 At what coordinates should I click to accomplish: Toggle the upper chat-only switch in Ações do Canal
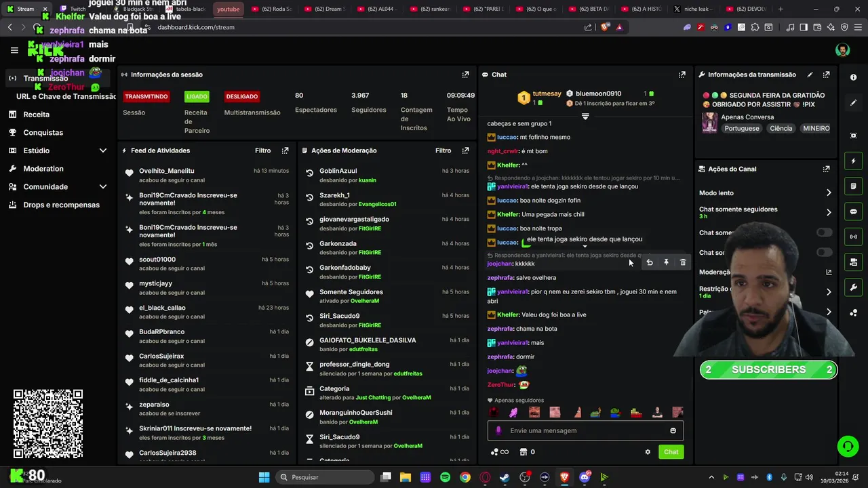point(824,232)
